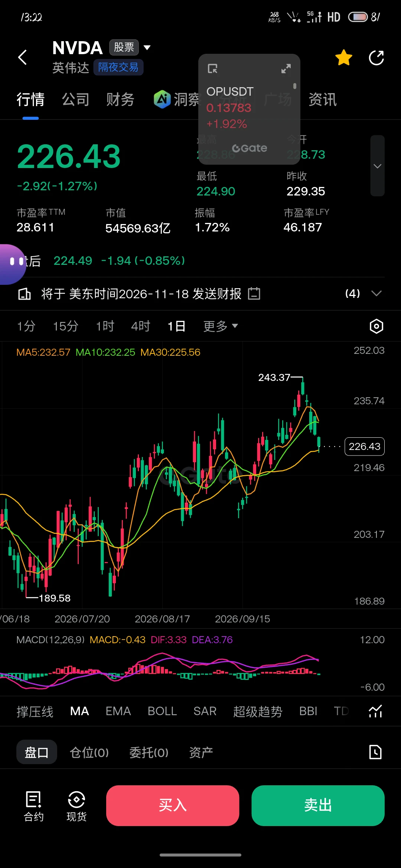
Task: Toggle the yellow favorite star
Action: [344, 58]
